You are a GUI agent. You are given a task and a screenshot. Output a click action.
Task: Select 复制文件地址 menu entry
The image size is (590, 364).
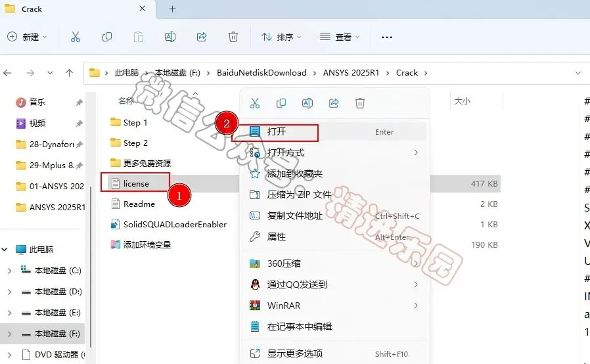(334, 216)
